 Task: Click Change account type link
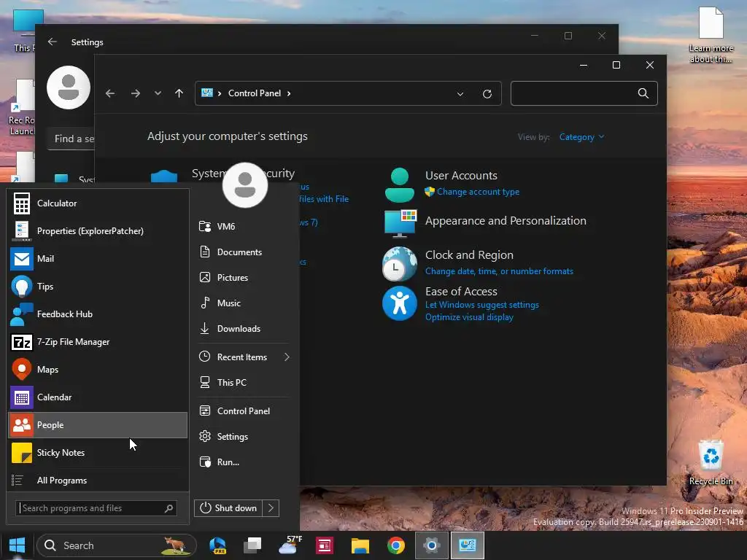(x=478, y=192)
